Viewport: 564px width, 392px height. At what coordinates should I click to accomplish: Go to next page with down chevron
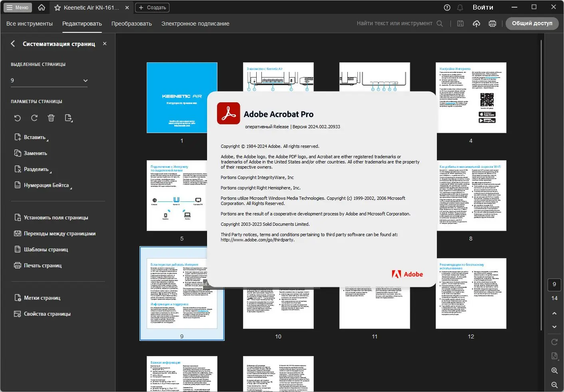point(554,327)
